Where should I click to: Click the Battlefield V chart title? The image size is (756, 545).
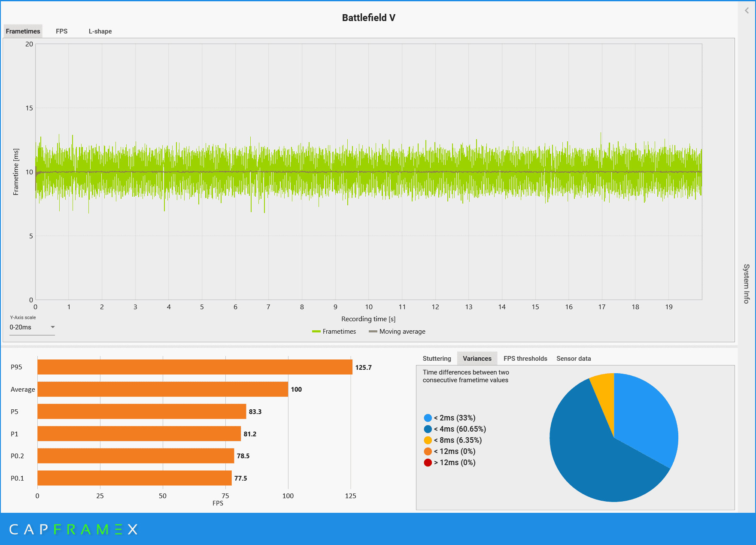click(368, 18)
